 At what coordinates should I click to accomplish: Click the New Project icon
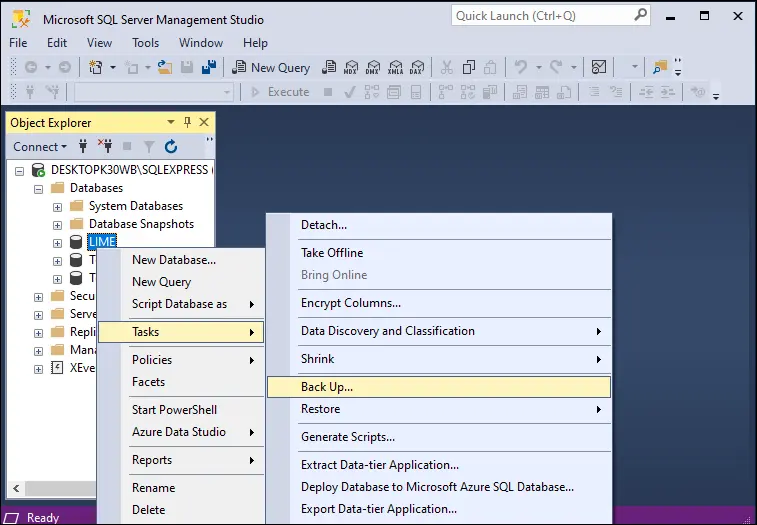[x=96, y=68]
